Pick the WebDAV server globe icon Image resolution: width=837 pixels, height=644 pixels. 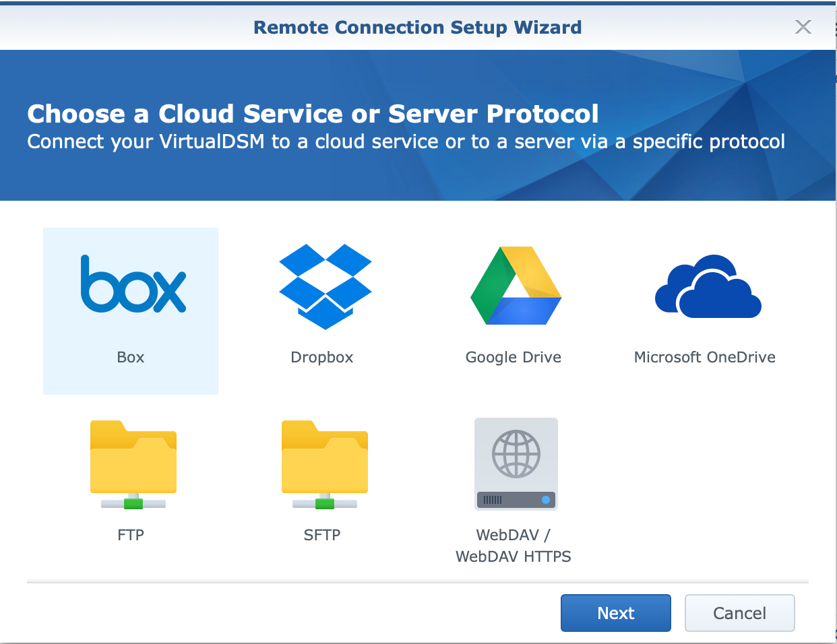point(516,463)
